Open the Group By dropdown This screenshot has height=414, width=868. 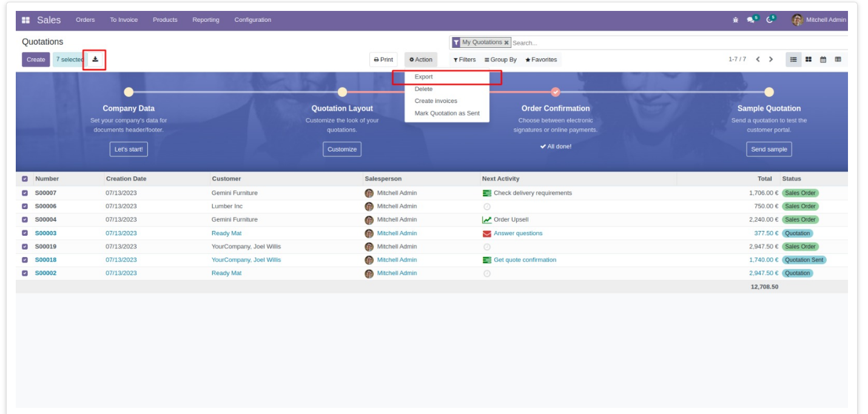(500, 59)
